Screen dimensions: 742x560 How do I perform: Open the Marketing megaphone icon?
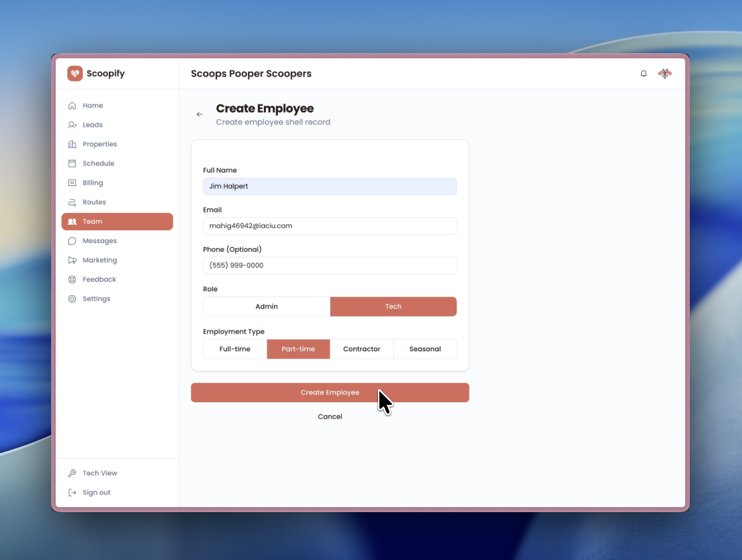[72, 260]
